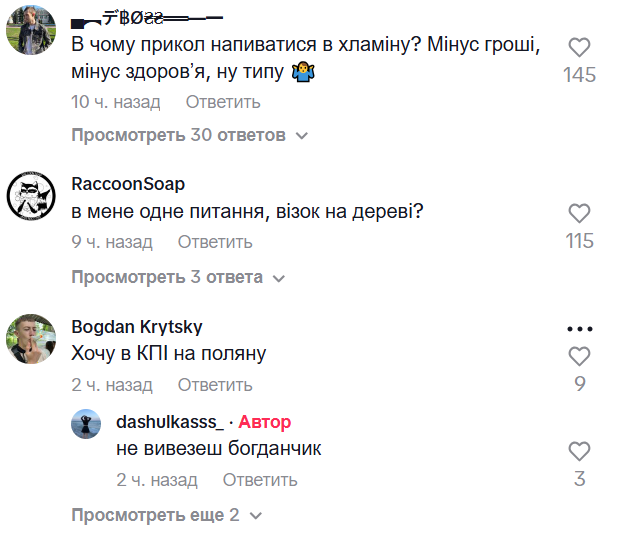Open Bogdan Krytsky's profile picture
The width and height of the screenshot is (623, 551).
click(x=31, y=339)
